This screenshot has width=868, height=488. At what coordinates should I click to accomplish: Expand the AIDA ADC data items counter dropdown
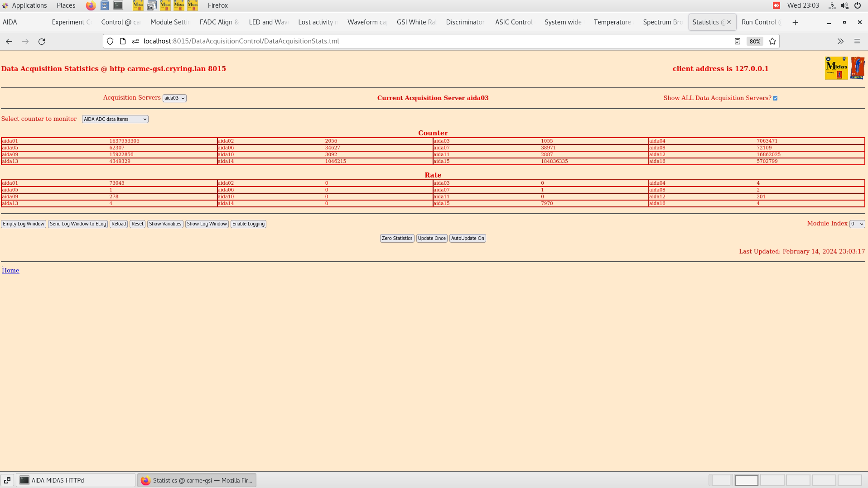coord(115,119)
